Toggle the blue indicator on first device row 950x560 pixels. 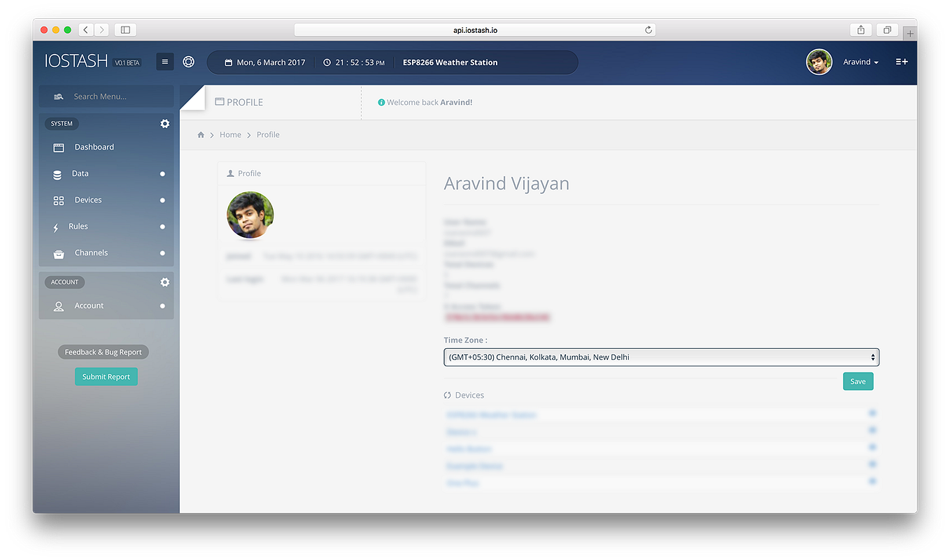pos(872,413)
